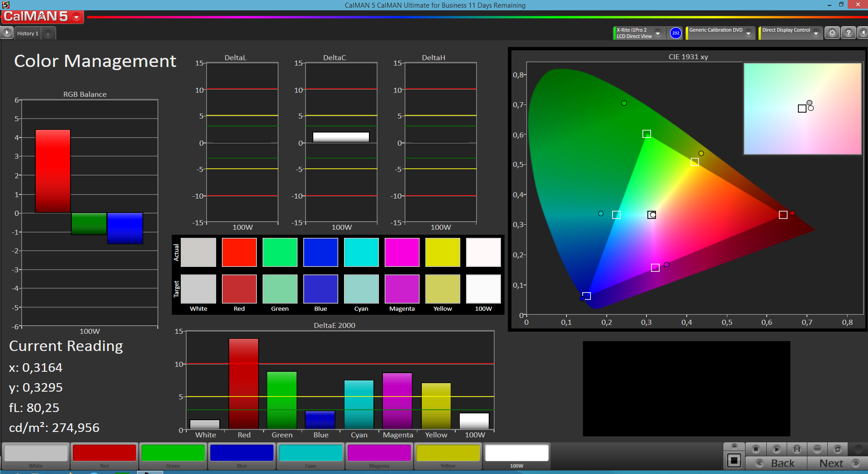Click the blue 232 meter timer icon

[675, 33]
